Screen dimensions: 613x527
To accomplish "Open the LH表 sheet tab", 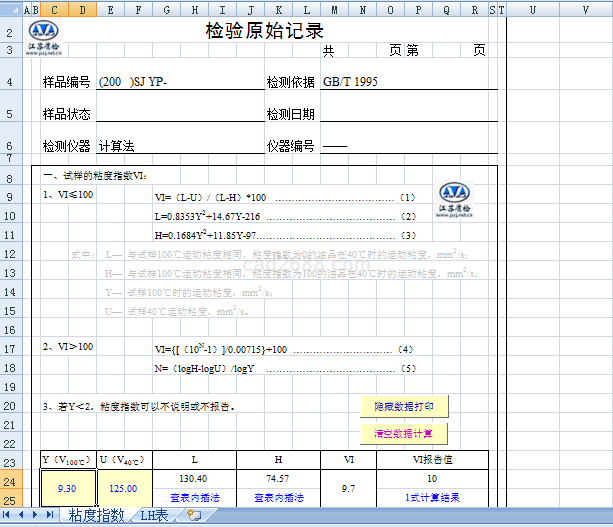I will (153, 515).
